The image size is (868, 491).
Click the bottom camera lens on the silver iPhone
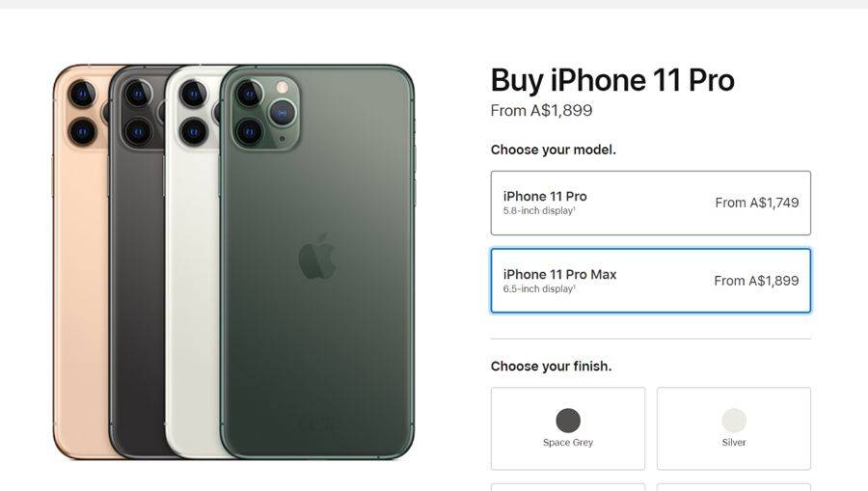tap(193, 132)
